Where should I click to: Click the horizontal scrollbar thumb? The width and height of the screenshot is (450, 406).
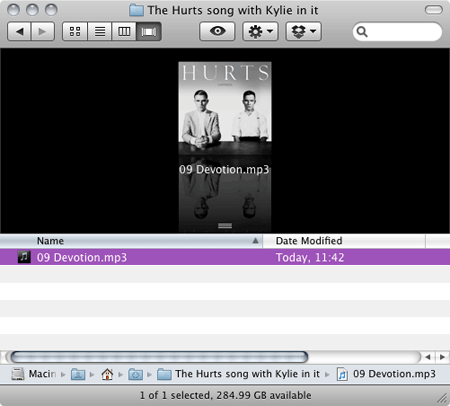(x=159, y=357)
